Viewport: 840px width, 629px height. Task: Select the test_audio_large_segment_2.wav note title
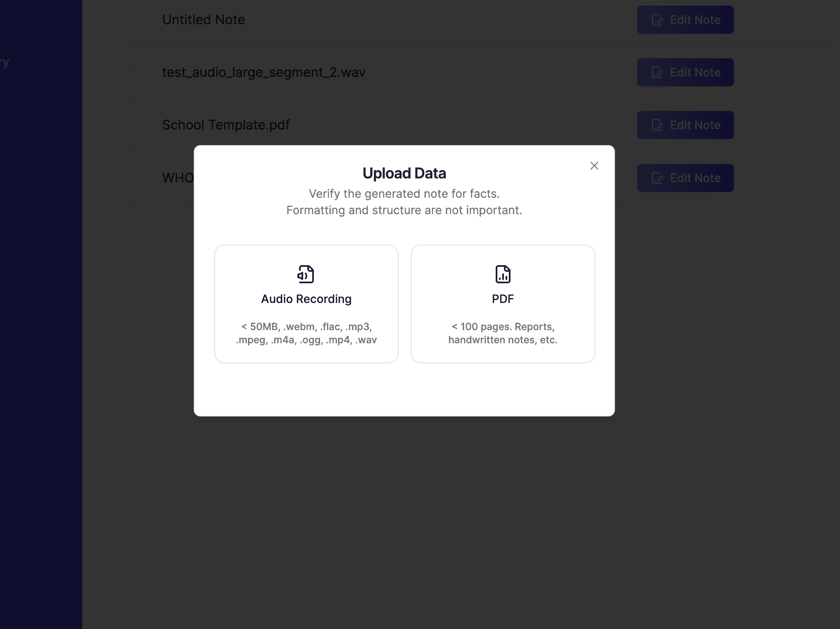pos(264,72)
